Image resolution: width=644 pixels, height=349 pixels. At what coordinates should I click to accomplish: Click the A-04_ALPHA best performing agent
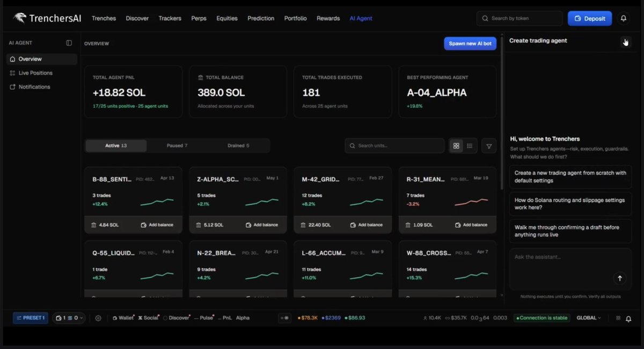[437, 93]
